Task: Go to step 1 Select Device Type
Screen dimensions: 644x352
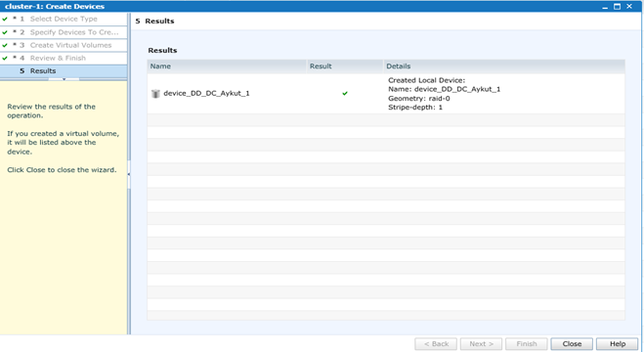Action: [x=64, y=19]
